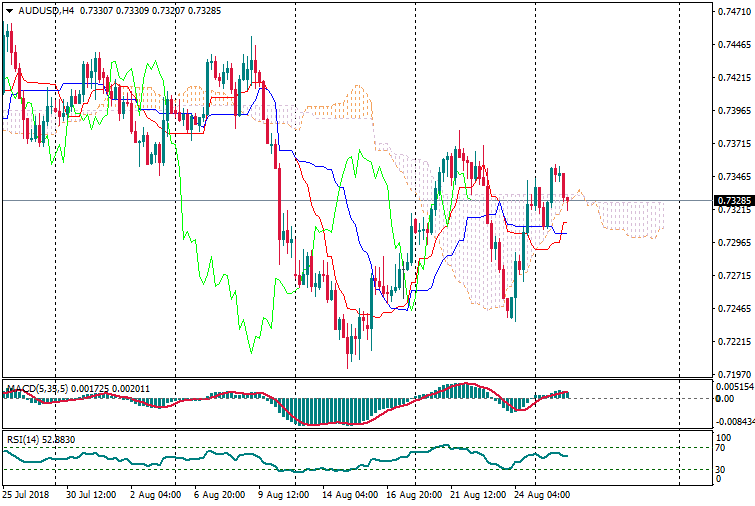Click the MACD 0.005154 scale label
Screen dimensions: 755x506
coord(732,386)
